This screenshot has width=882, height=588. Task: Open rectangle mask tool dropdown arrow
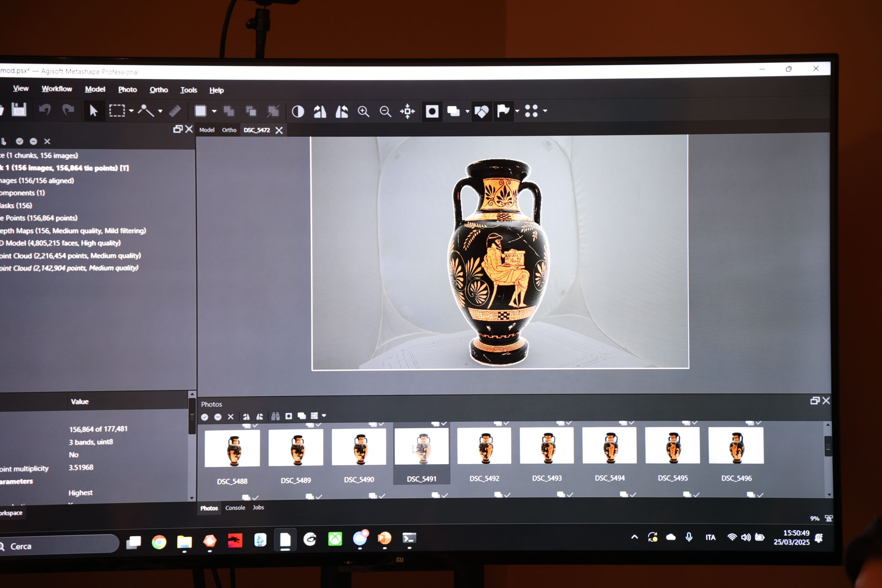point(214,111)
